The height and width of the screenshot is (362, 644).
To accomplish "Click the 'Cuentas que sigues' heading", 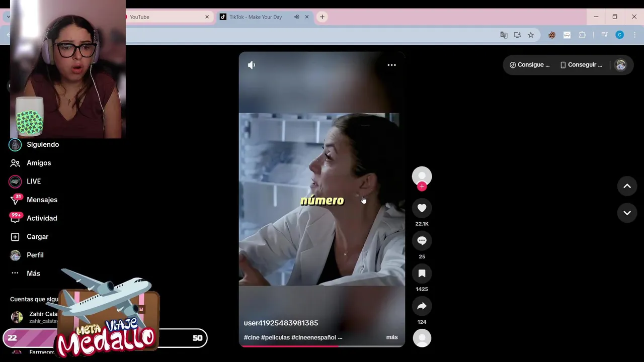I will [34, 299].
